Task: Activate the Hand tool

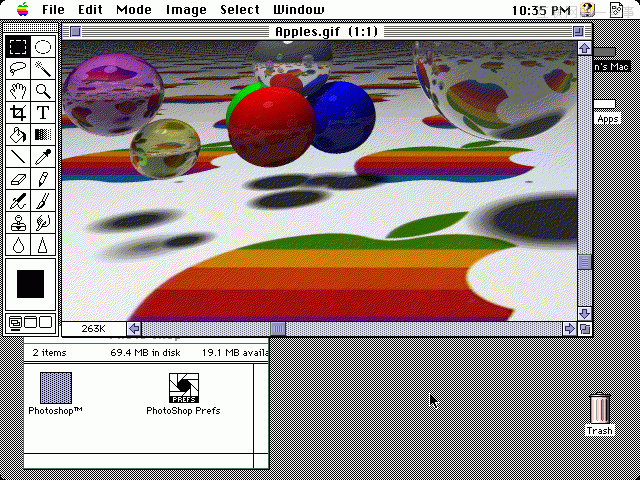Action: (x=18, y=90)
